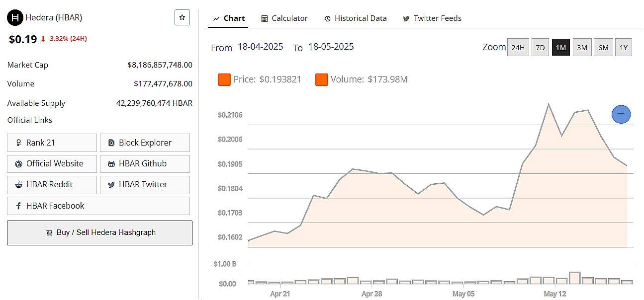Click the Apr 21 date label

(280, 294)
